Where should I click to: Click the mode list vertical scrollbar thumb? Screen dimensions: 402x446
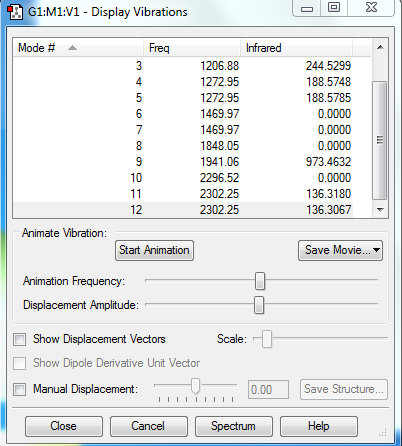[380, 140]
